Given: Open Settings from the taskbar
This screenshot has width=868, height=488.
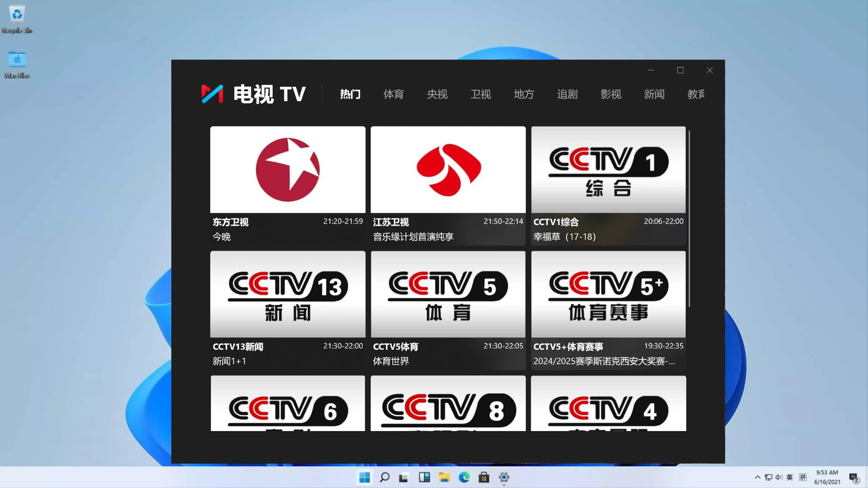Looking at the screenshot, I should [x=503, y=478].
